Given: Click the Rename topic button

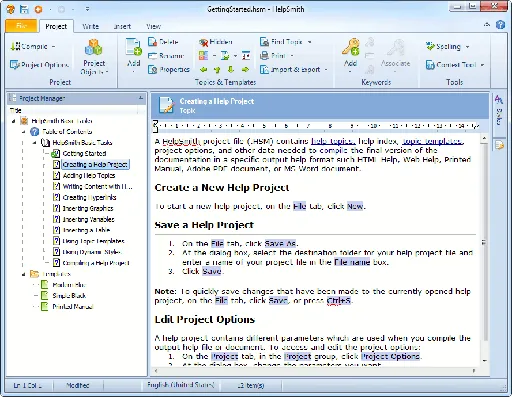Looking at the screenshot, I should 166,56.
